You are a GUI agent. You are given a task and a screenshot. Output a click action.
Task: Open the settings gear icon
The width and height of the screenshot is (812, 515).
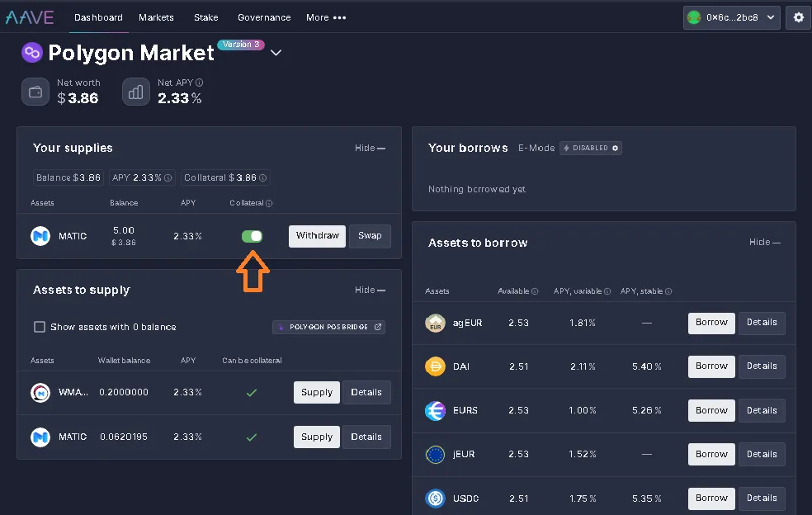click(x=799, y=17)
